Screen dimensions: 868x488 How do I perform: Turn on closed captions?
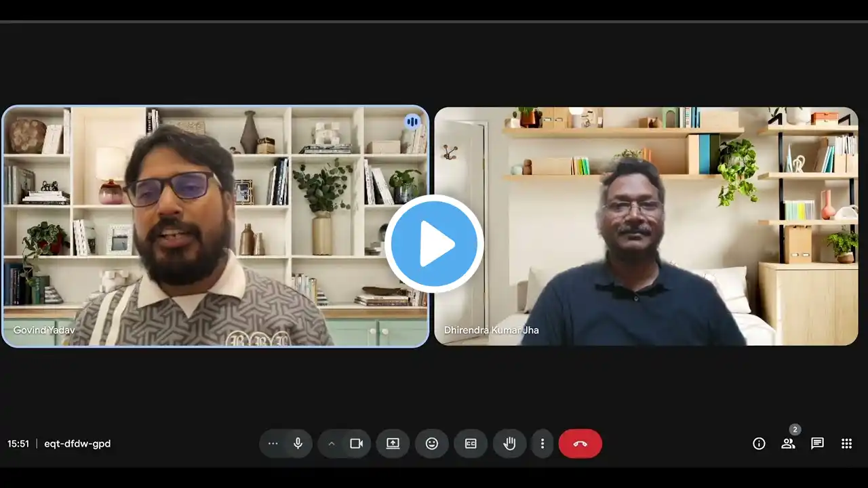(471, 443)
